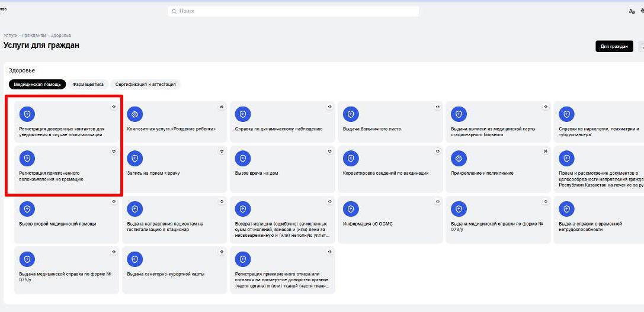
Task: Open Регистрация прижизненного волеизъявления на кремацию title
Action: pos(52,176)
